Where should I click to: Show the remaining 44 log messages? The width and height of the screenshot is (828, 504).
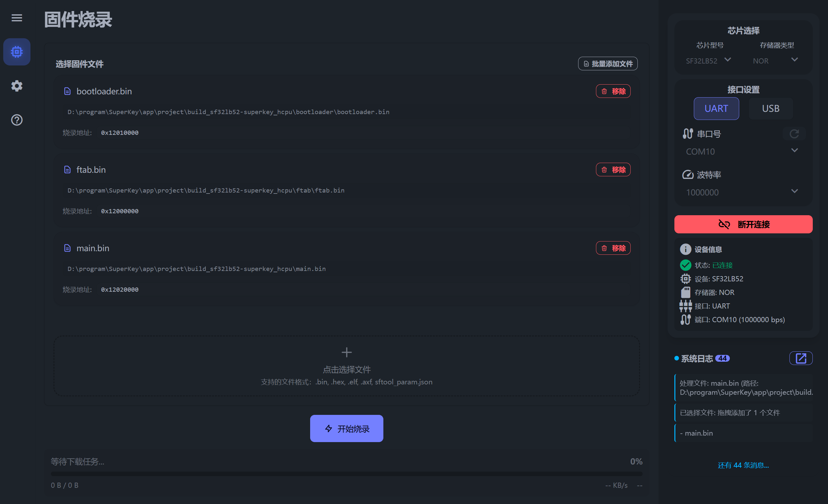coord(743,465)
